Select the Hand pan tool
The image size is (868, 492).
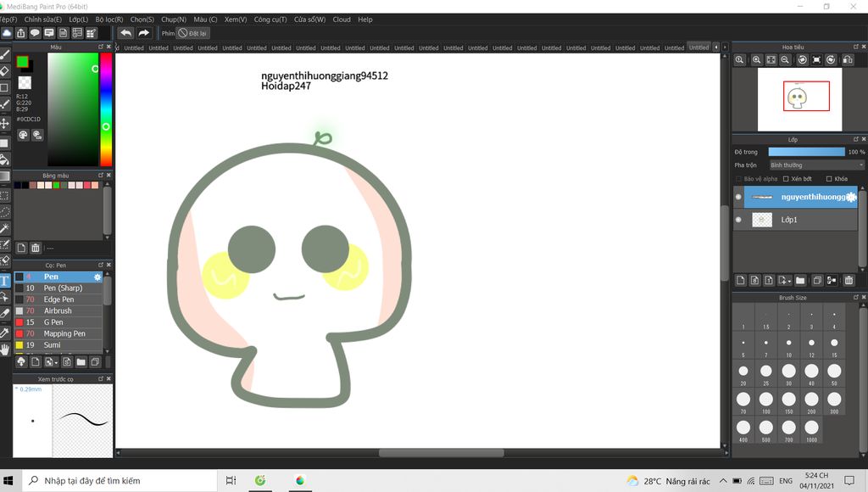(x=4, y=349)
